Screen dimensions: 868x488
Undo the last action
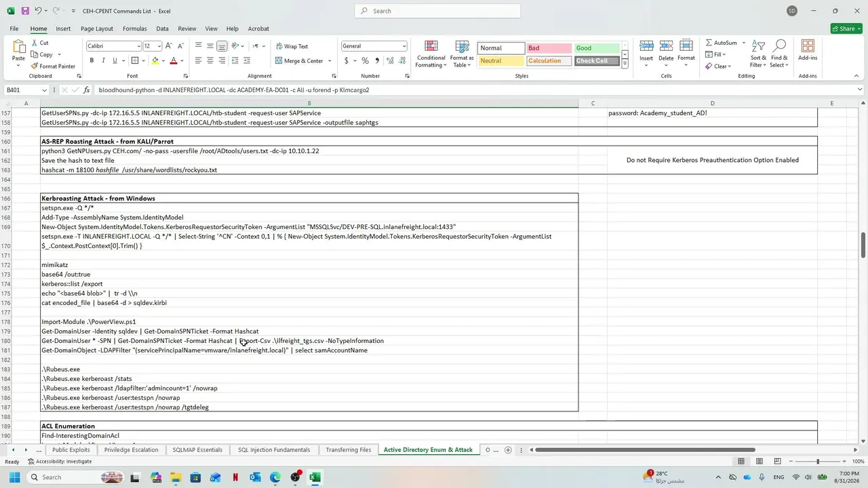click(x=38, y=11)
